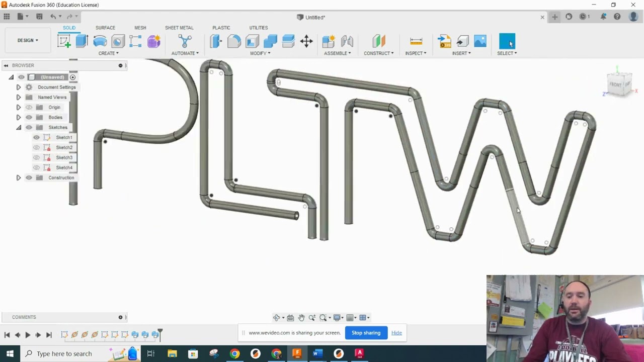Expand the Construction folder
Screen dimensions: 644x362
pyautogui.click(x=19, y=177)
